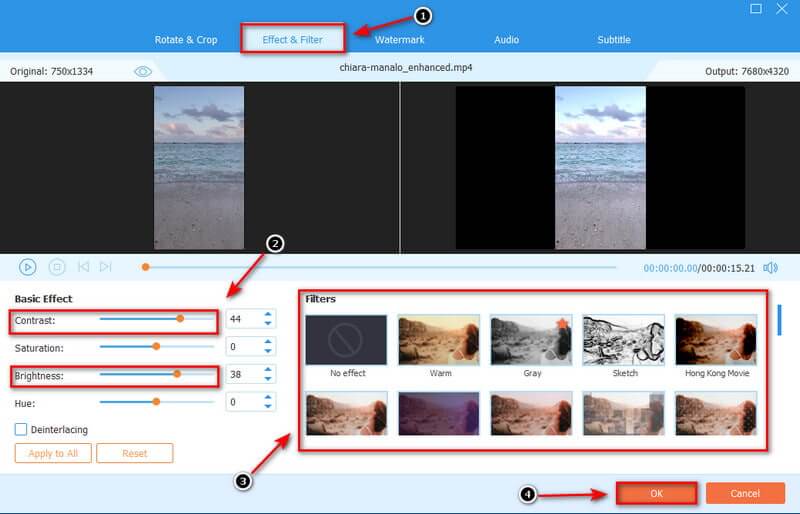Image resolution: width=800 pixels, height=514 pixels.
Task: Apply the Warm filter
Action: pos(439,339)
